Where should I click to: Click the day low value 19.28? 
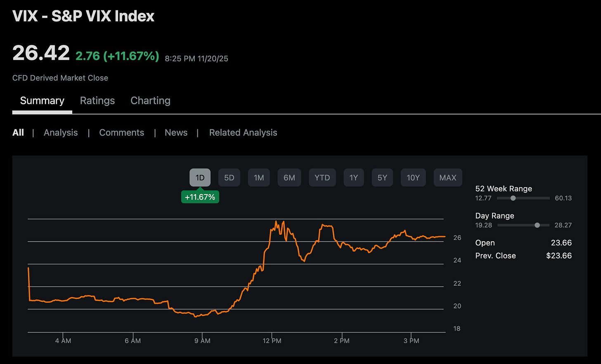pos(484,225)
